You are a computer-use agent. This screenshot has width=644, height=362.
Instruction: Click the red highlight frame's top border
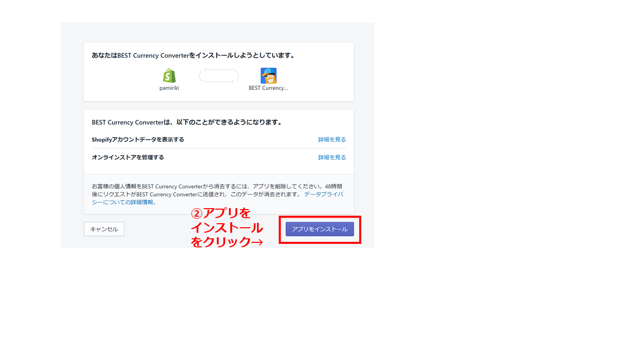pos(320,217)
